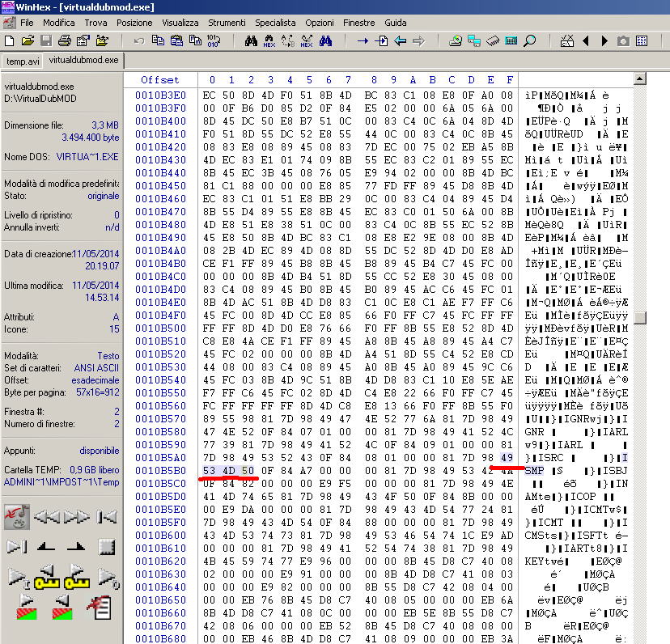Click the scrollbar up arrow in hex view
Viewport: 670px width, 644px height.
pyautogui.click(x=639, y=78)
